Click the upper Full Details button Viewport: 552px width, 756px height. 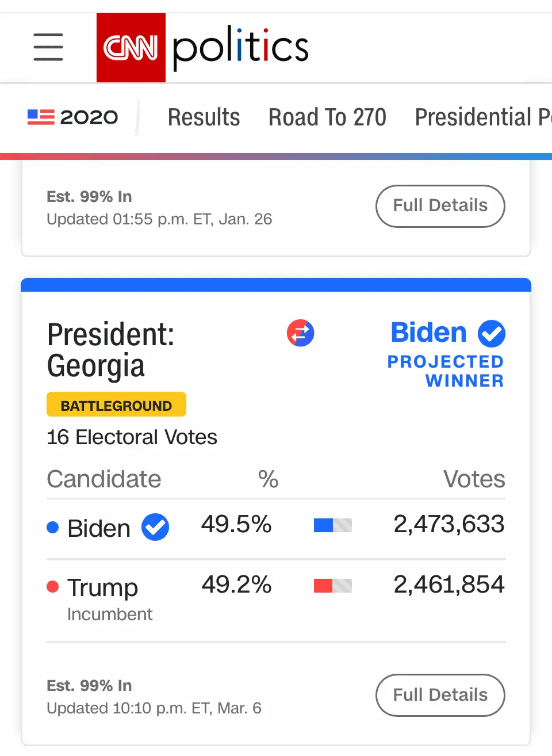pos(440,206)
